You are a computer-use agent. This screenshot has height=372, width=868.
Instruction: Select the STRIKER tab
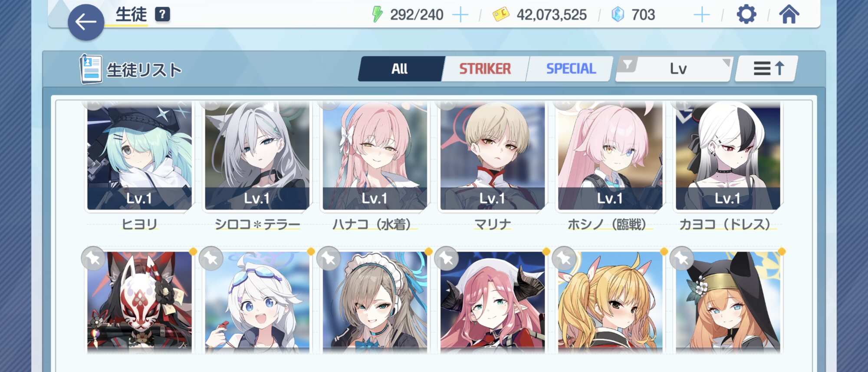pyautogui.click(x=485, y=69)
